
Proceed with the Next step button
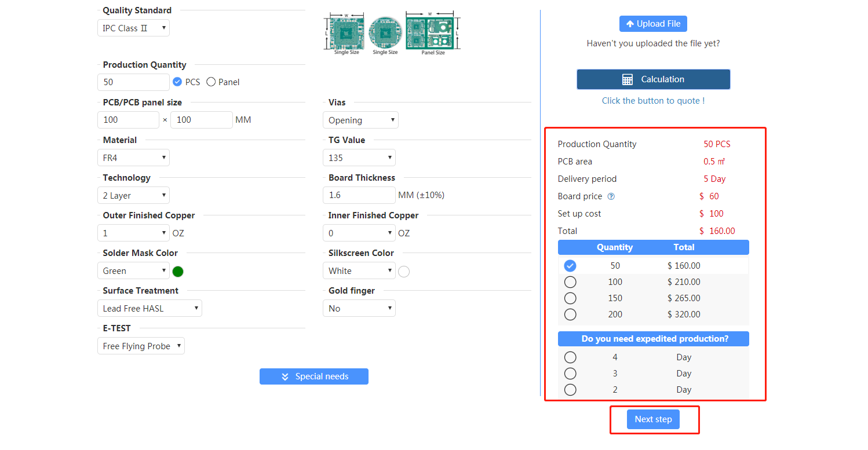pyautogui.click(x=653, y=419)
